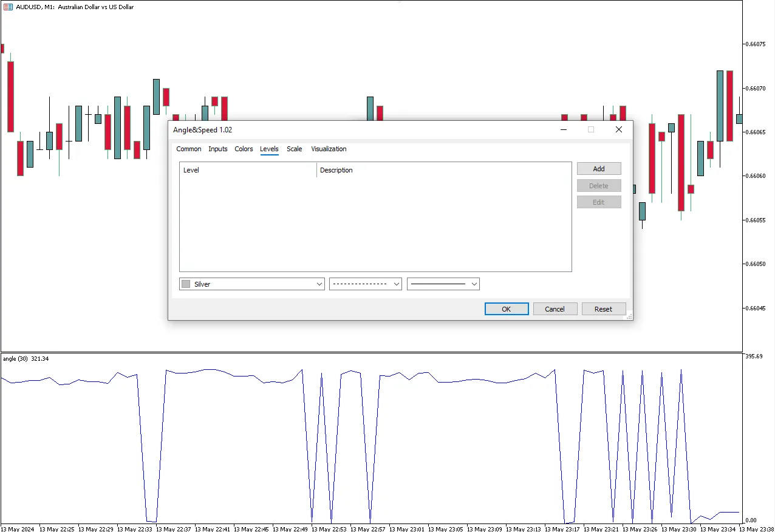
Task: Close the Angle&Speed dialog window
Action: (x=618, y=129)
